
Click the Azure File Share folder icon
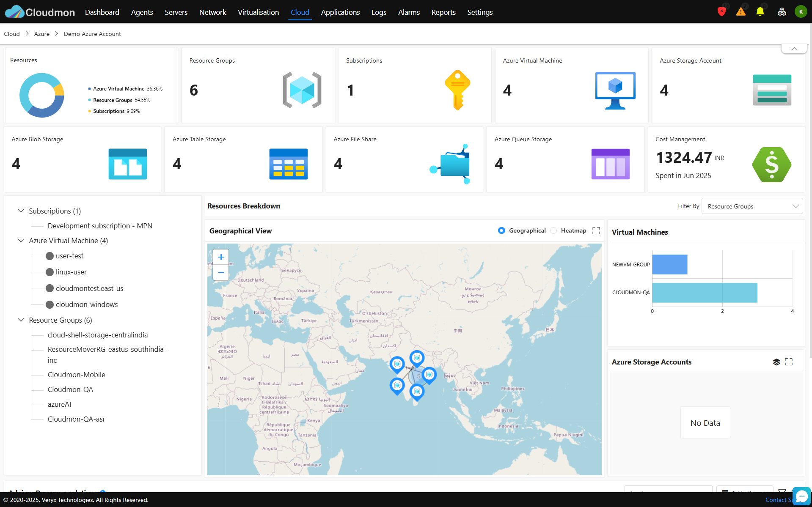(x=450, y=164)
